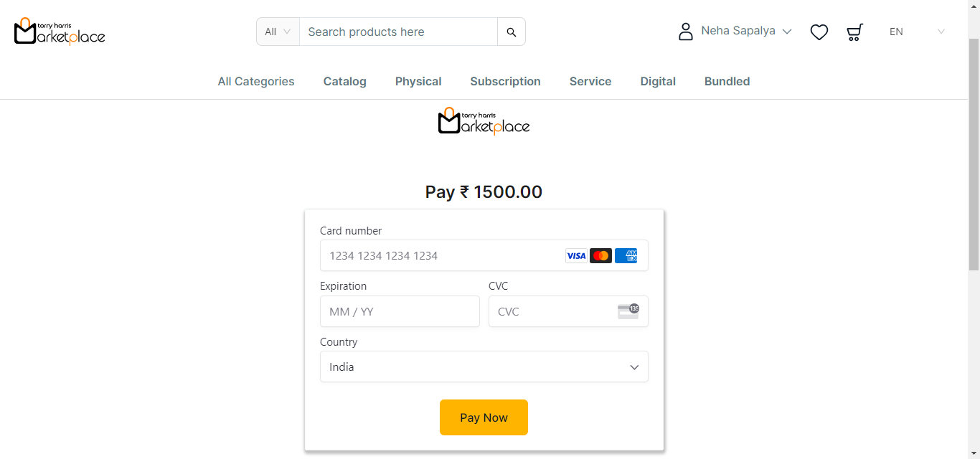Open the Digital category tab
Viewport: 980px width, 459px height.
(658, 82)
